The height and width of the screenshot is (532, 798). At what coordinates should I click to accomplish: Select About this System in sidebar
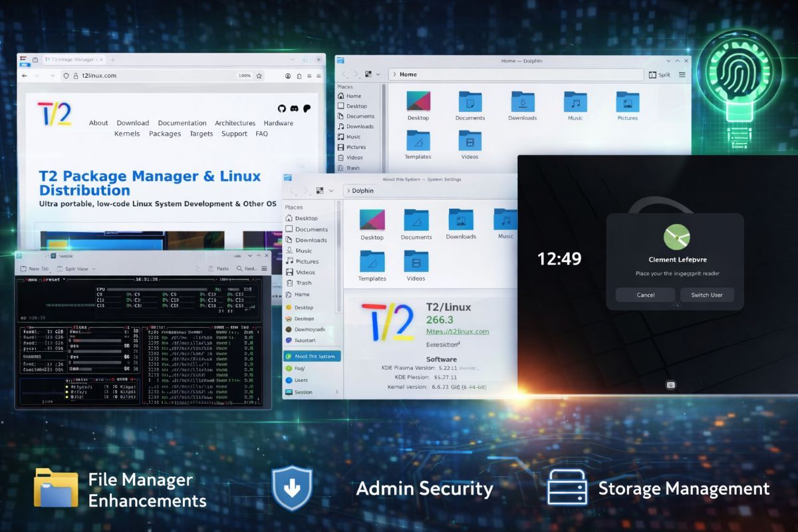[312, 356]
